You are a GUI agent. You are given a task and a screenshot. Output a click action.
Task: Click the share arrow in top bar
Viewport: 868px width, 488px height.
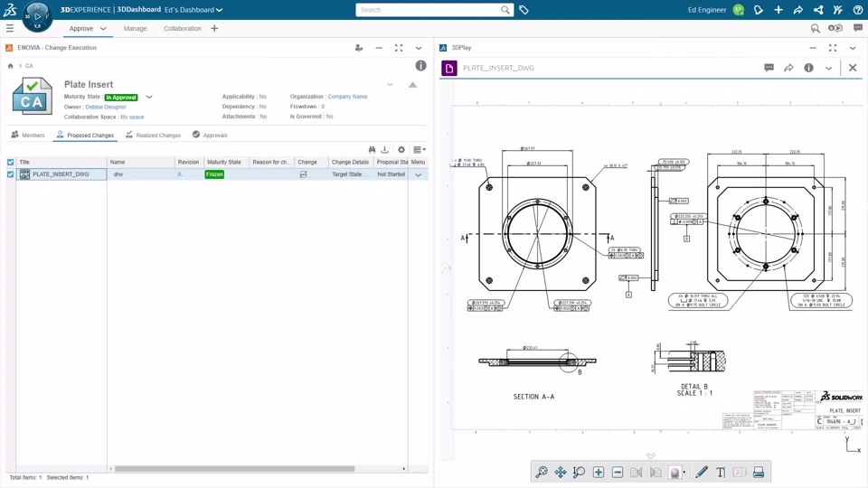(798, 10)
